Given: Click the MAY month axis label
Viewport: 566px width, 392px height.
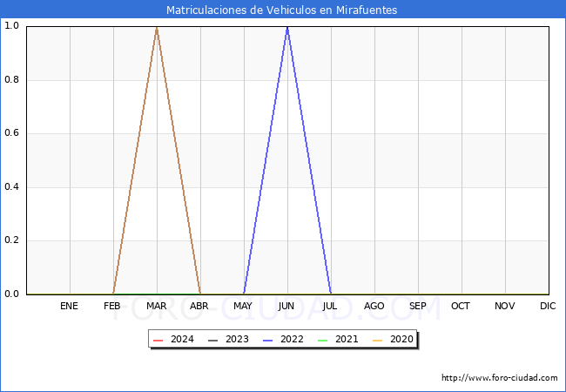Looking at the screenshot, I should tap(243, 306).
